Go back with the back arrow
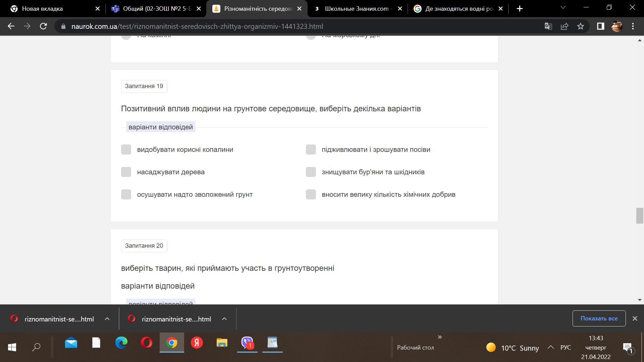Viewport: 644px width, 362px height. [x=11, y=26]
